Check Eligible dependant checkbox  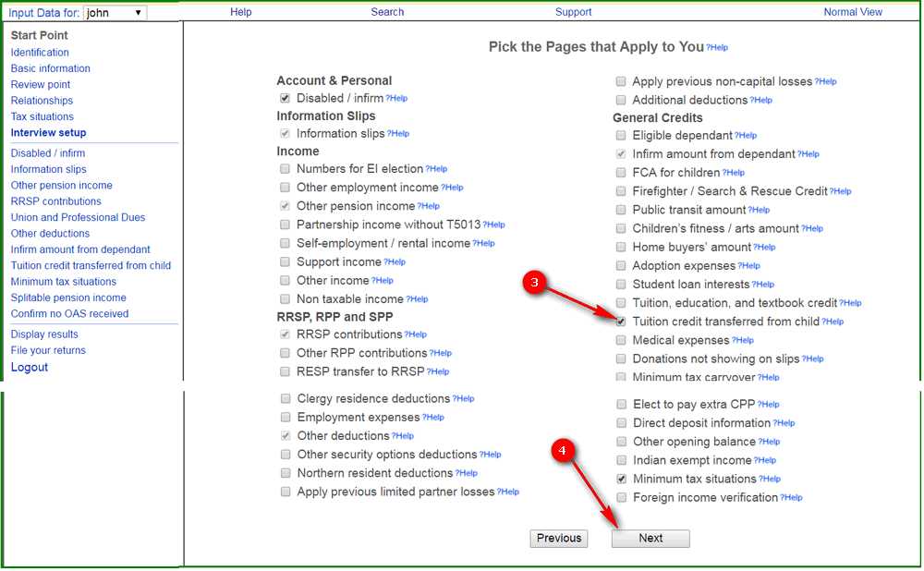coord(621,136)
